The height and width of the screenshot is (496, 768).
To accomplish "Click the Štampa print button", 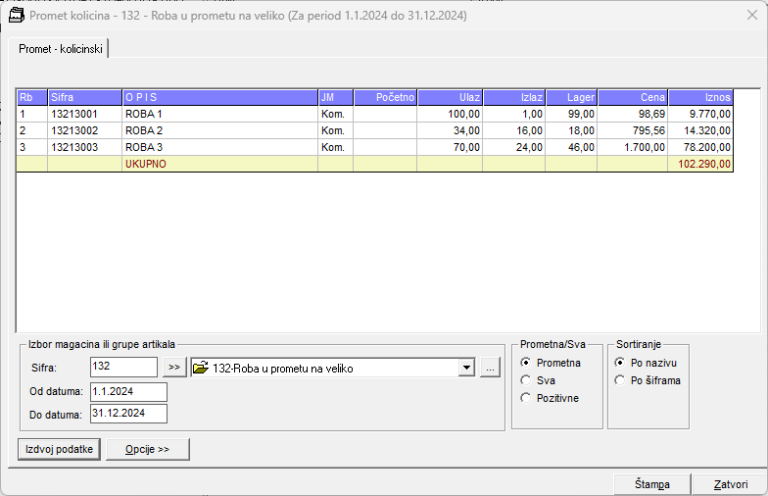I will (652, 484).
